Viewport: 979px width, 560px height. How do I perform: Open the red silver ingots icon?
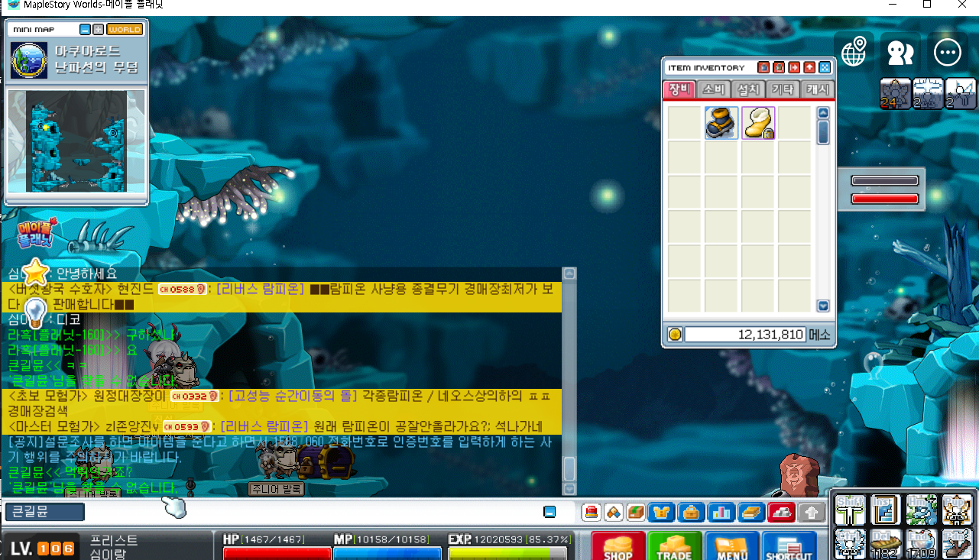[781, 512]
